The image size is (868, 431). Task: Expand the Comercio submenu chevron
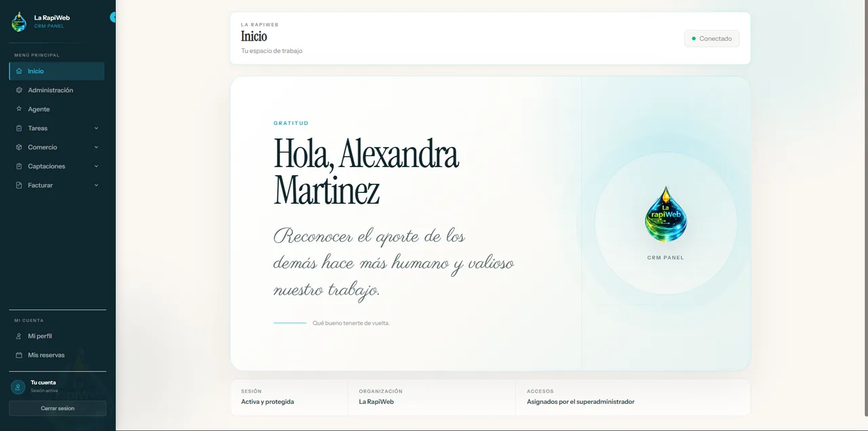(96, 147)
